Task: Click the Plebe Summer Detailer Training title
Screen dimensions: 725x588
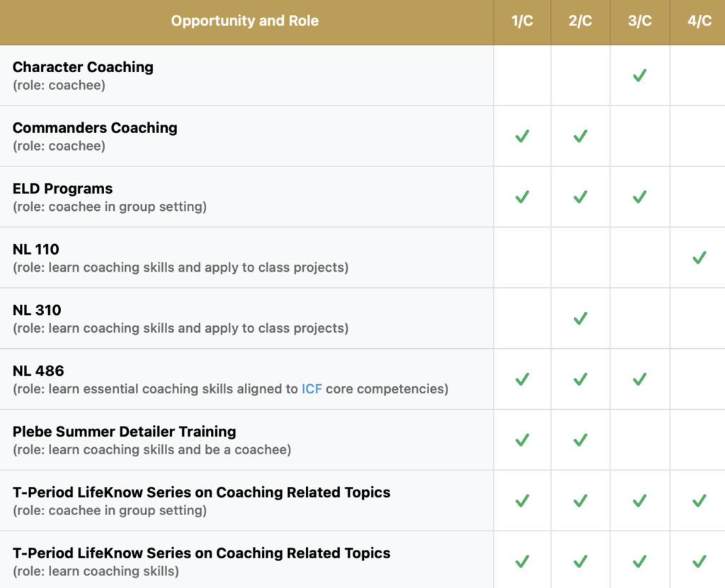Action: pyautogui.click(x=124, y=432)
